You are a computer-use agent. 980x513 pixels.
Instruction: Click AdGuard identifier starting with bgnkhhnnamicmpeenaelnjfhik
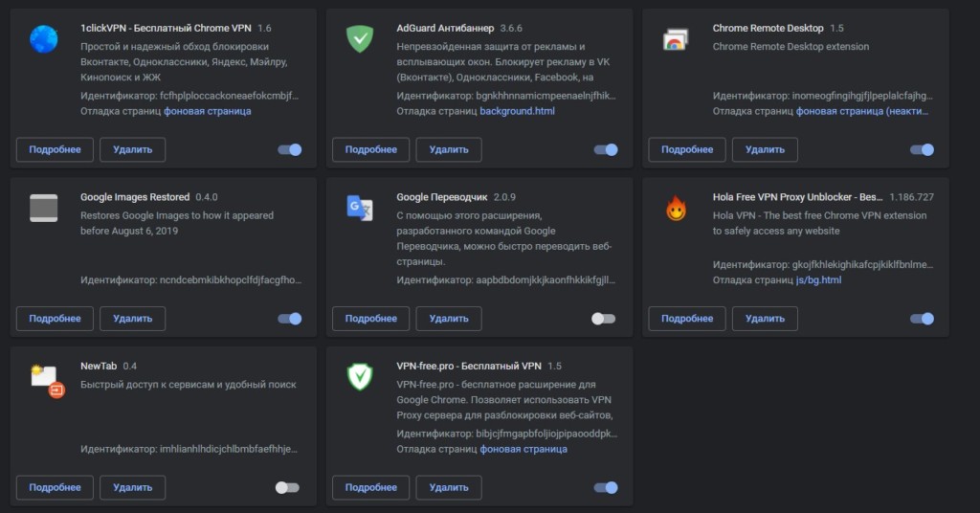tap(546, 96)
